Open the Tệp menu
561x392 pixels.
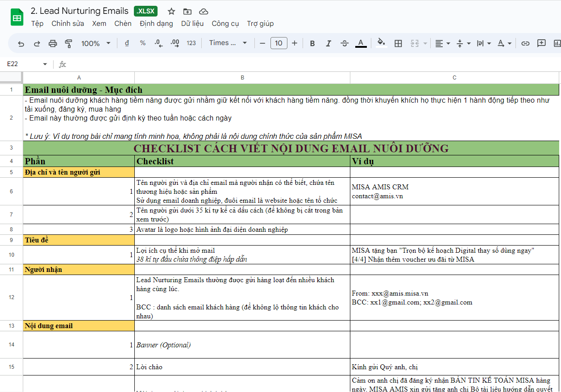pos(37,24)
